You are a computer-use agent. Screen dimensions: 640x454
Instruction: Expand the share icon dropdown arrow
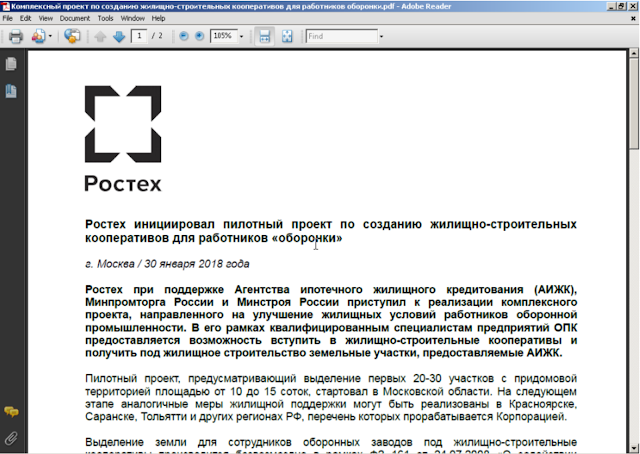pos(50,36)
